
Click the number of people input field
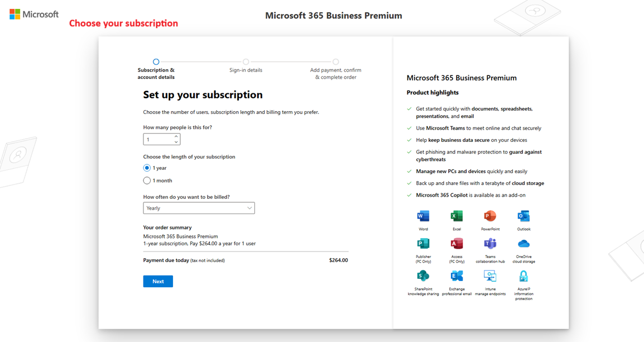coord(161,139)
